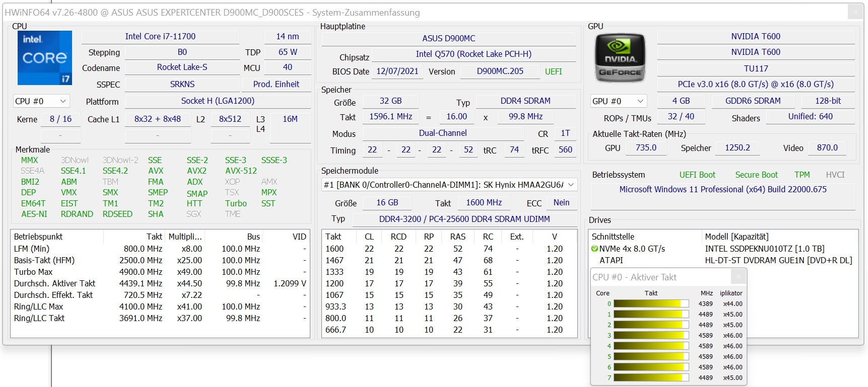Screen dimensions: 868x387
Task: Close the CPU #0 Aktiver Takt popup
Action: click(x=738, y=277)
